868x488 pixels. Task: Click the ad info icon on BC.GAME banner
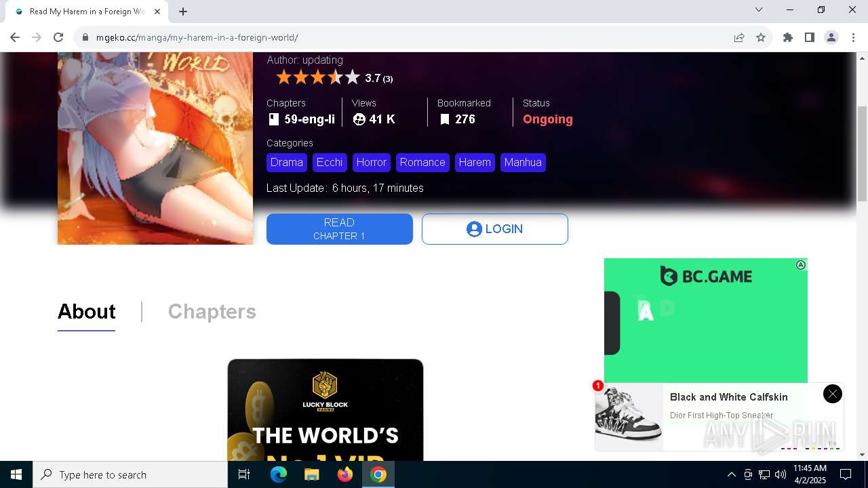801,265
